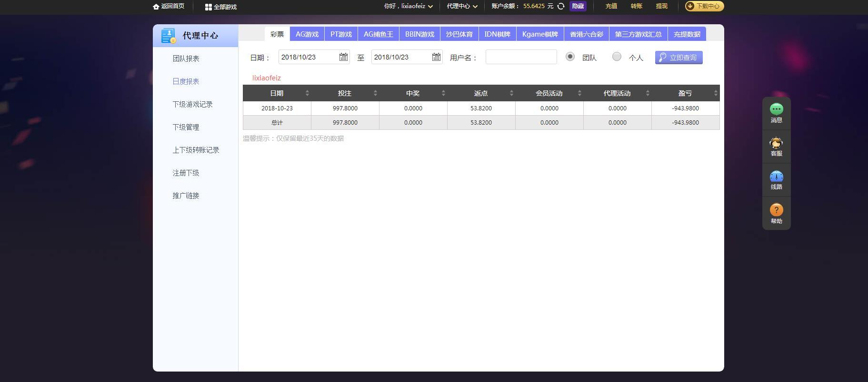Viewport: 868px width, 382px height.
Task: Switch to the PT游戏 tab
Action: point(341,34)
